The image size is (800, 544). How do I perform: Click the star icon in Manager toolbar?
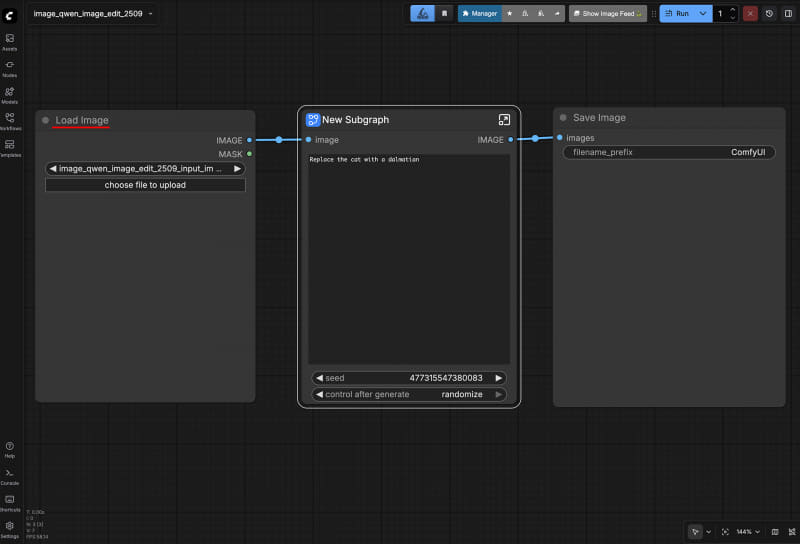[x=509, y=14]
